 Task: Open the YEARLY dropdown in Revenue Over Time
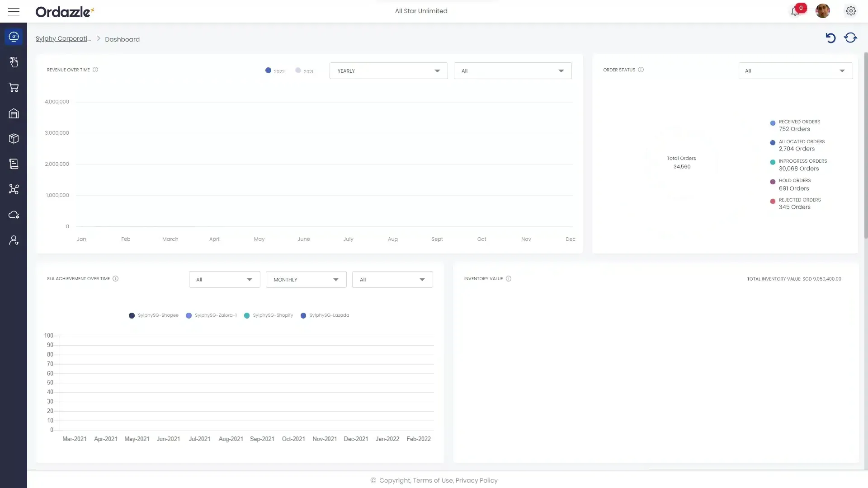388,70
